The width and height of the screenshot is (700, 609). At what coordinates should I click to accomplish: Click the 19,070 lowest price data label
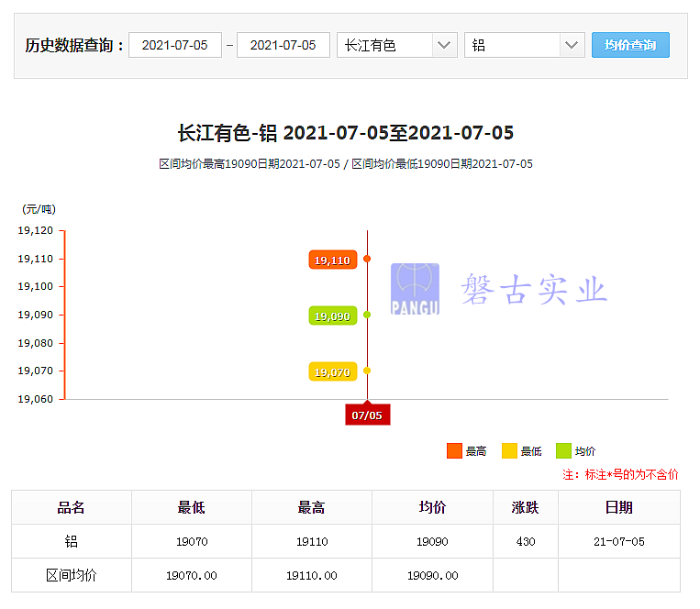(x=333, y=371)
